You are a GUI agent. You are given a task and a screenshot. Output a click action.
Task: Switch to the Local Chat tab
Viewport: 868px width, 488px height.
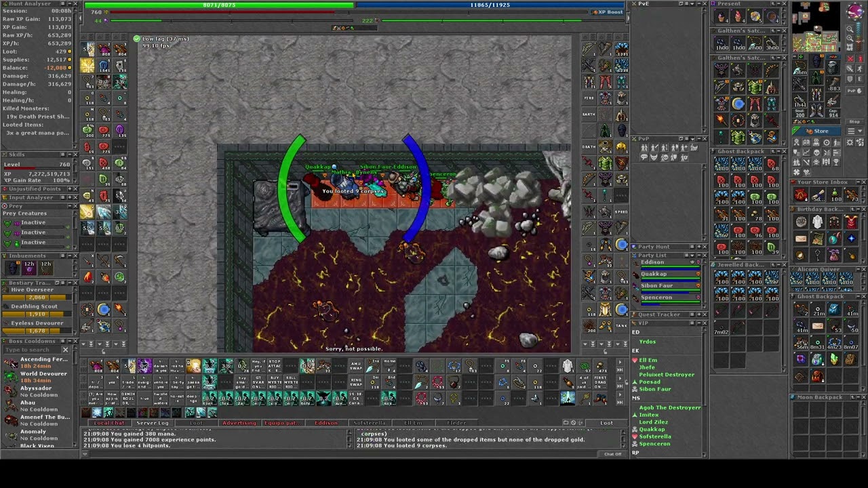pos(109,423)
